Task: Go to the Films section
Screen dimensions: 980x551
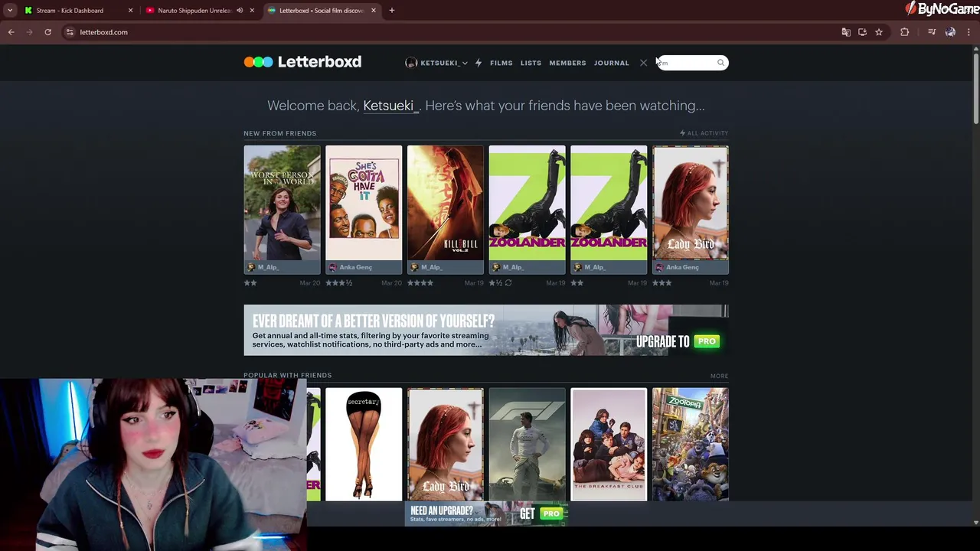Action: [501, 63]
